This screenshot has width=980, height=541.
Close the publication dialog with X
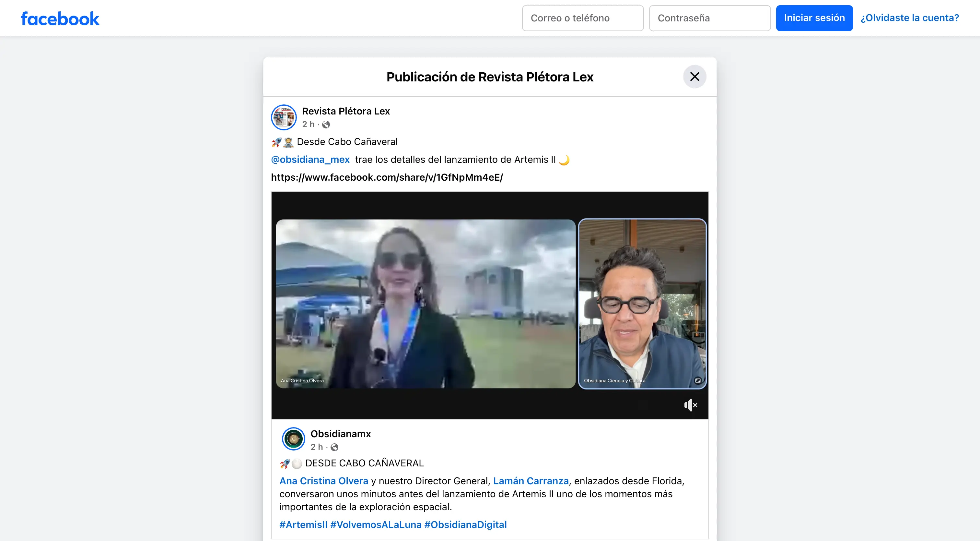click(694, 77)
